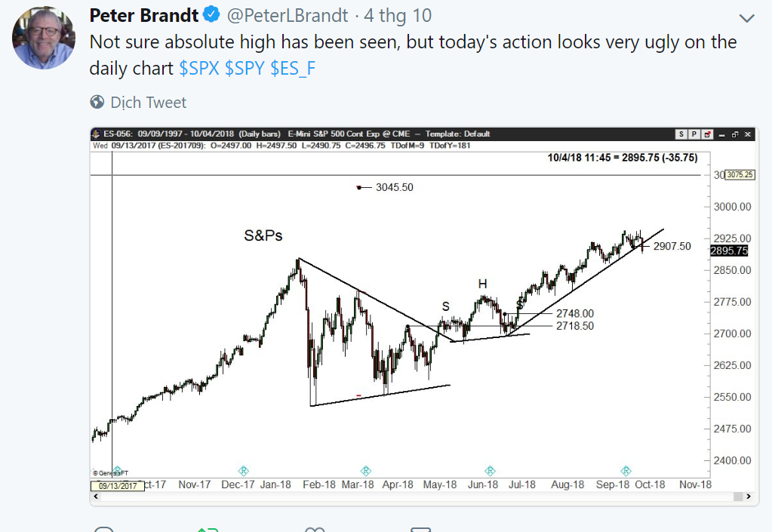
Task: Click the rollover diamond marker near Sep-18
Action: pos(626,471)
